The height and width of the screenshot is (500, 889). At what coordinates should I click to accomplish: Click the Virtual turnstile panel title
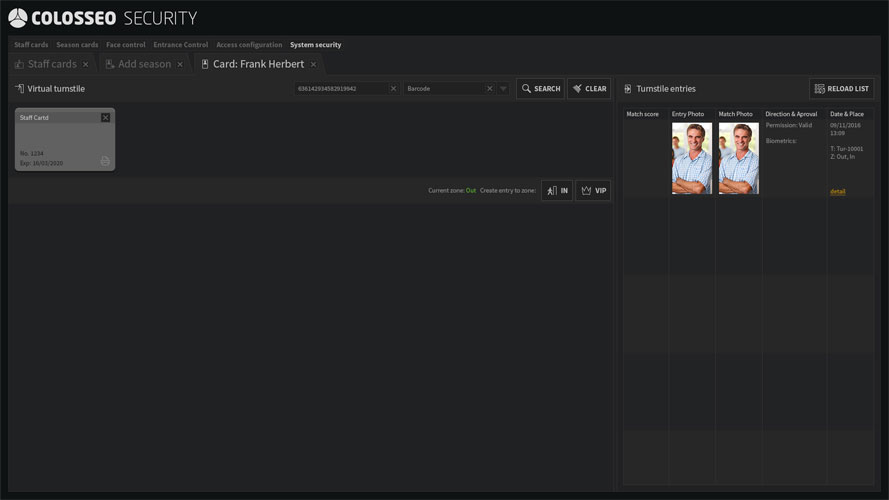point(56,88)
